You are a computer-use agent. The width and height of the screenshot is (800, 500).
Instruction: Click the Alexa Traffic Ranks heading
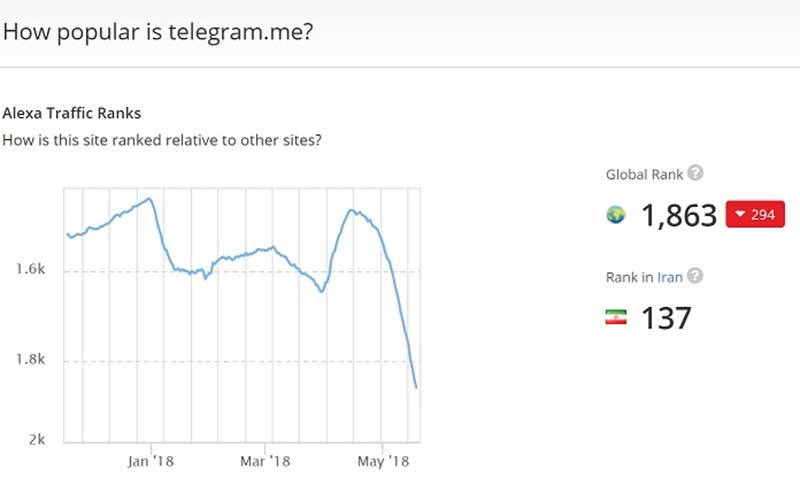pyautogui.click(x=72, y=113)
